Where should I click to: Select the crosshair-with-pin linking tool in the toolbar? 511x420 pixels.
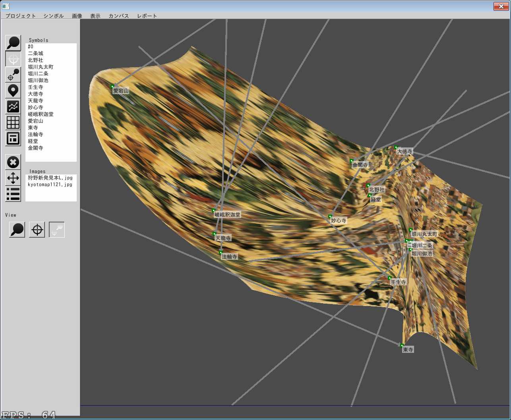(x=13, y=75)
